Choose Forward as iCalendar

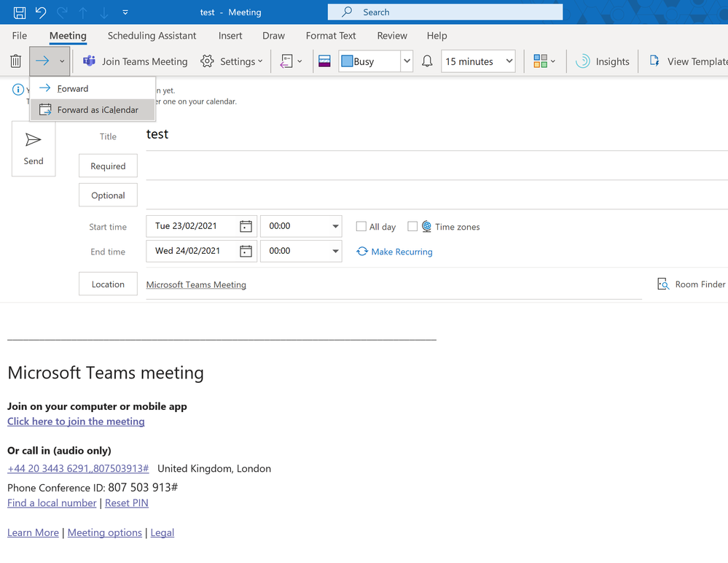93,109
